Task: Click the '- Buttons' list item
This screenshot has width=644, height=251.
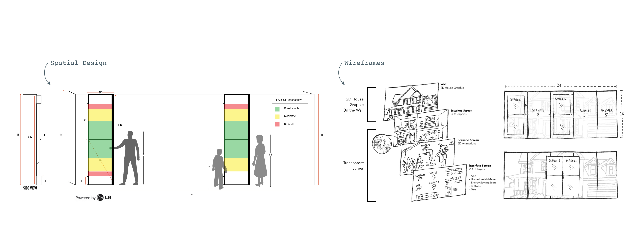Action: point(475,186)
